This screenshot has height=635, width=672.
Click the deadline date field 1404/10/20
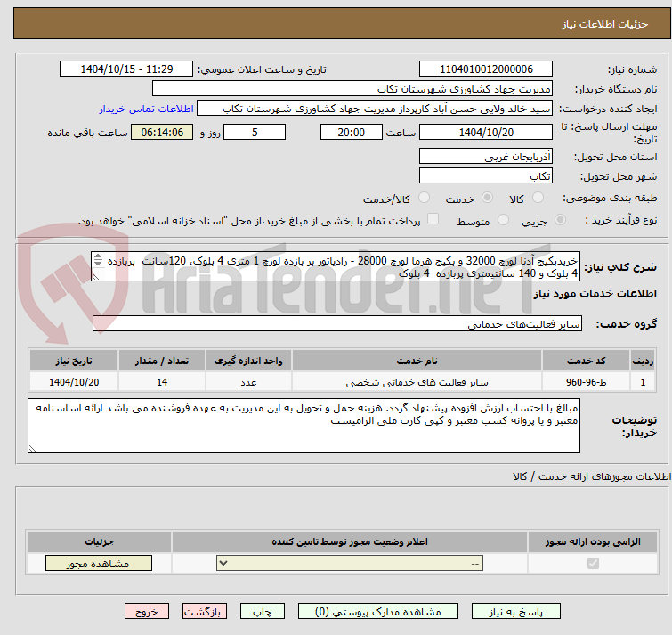486,132
